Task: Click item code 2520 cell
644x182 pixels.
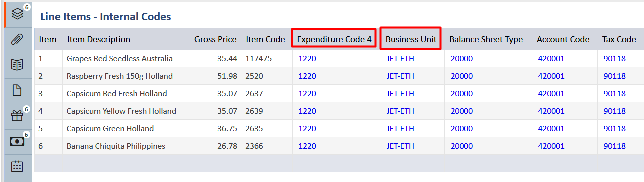Action: tap(254, 76)
